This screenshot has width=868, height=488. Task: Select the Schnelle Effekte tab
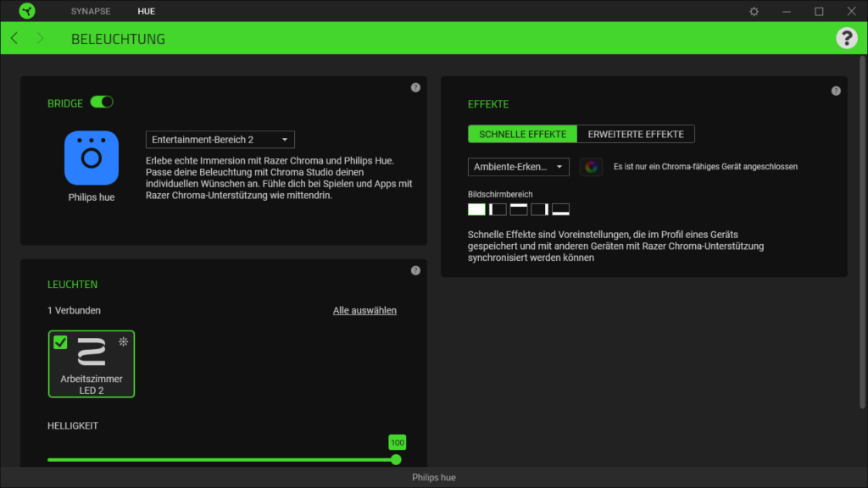(x=522, y=134)
